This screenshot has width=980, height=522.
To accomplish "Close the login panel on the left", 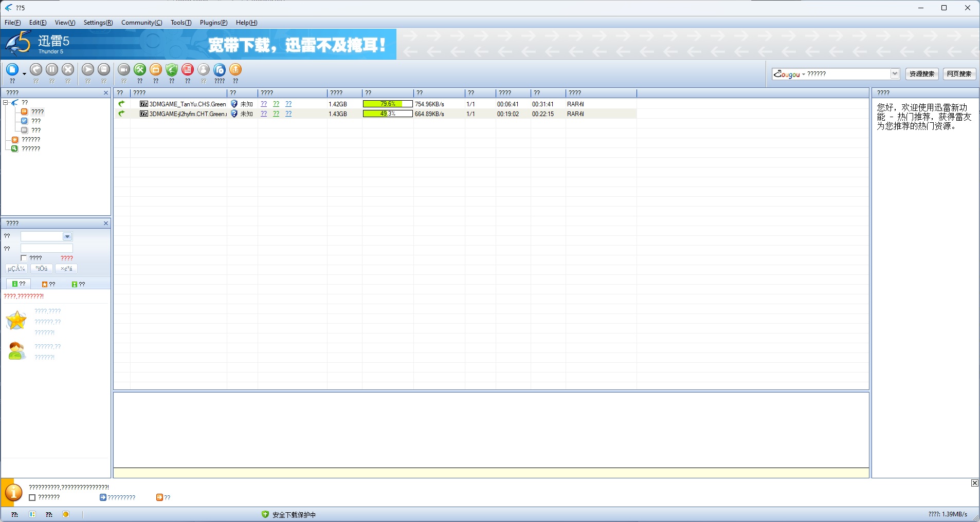I will point(106,223).
